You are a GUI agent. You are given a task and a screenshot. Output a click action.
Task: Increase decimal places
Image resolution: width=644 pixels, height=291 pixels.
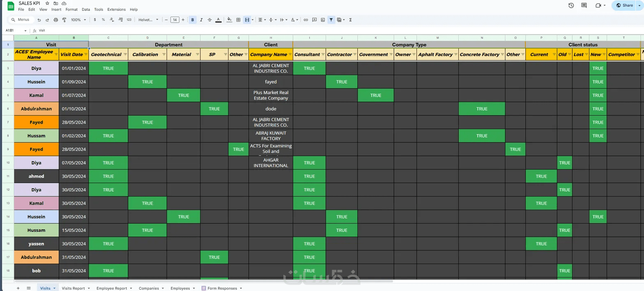click(120, 20)
